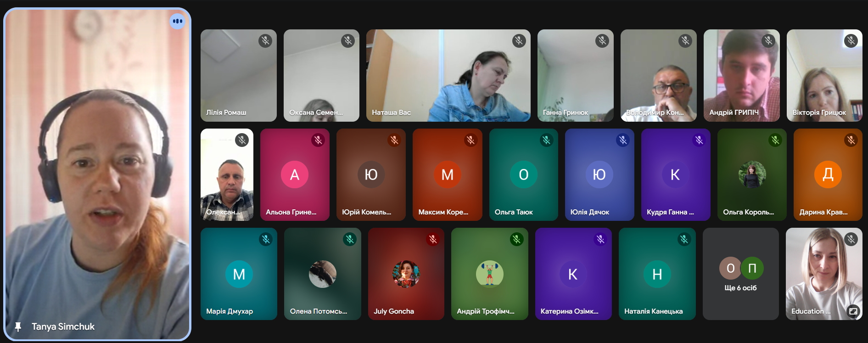The image size is (868, 343).
Task: Open more options on Tanya Simchuk's tile
Action: pyautogui.click(x=177, y=21)
